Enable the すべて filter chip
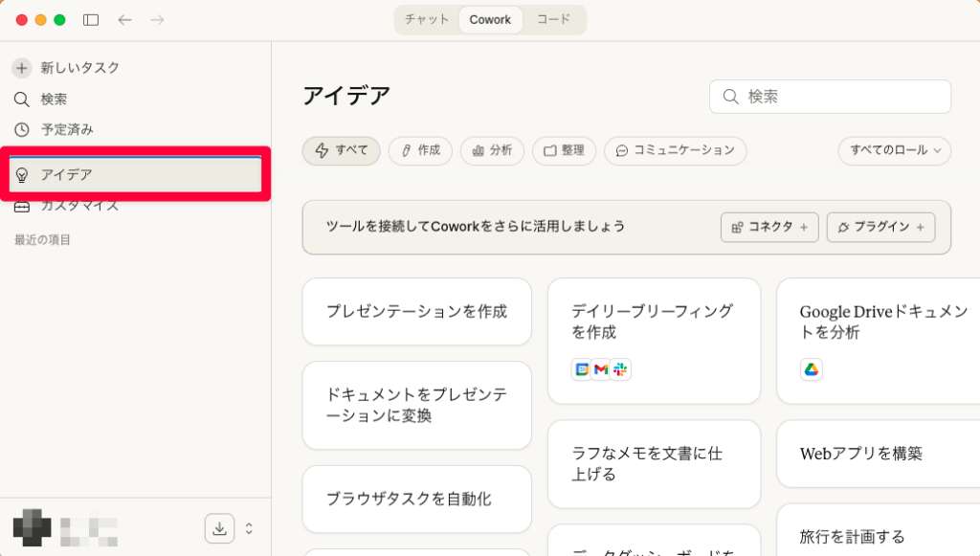This screenshot has height=556, width=980. click(x=341, y=150)
